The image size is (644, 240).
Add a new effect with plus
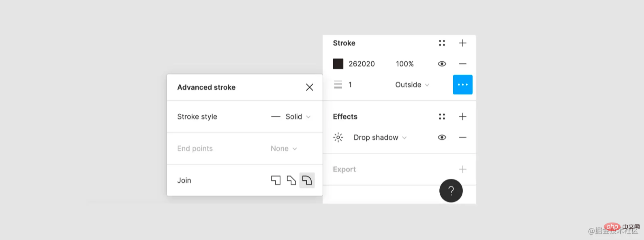coord(462,117)
